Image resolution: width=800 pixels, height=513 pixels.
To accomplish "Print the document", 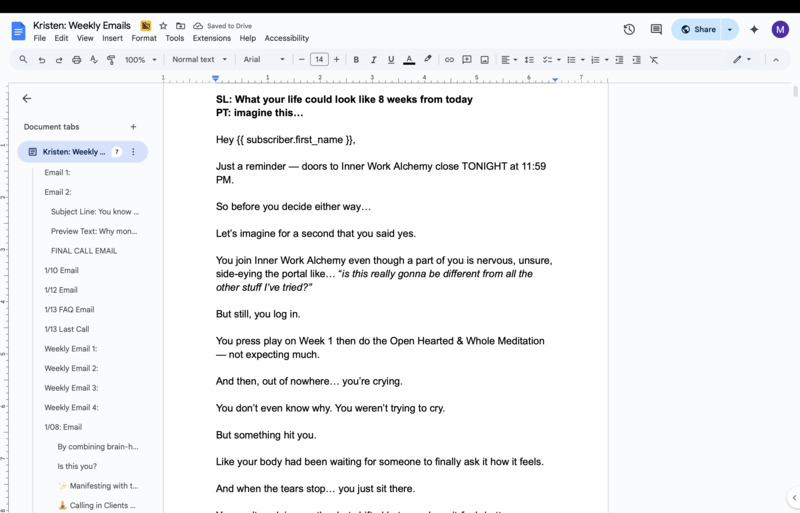I will [77, 60].
